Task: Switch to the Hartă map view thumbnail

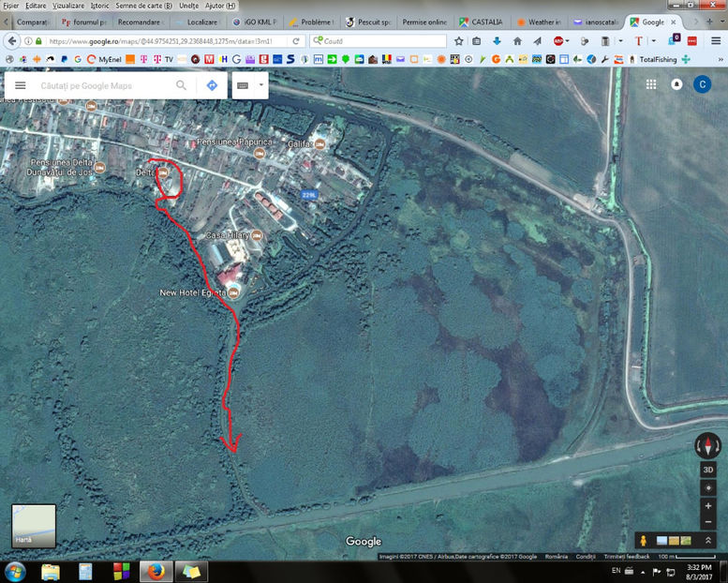Action: 33,526
